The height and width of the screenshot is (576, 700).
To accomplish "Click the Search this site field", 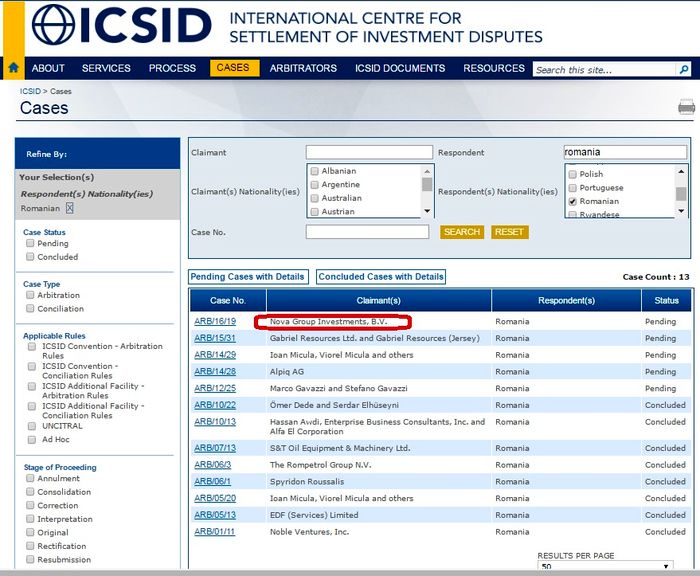I will [604, 70].
